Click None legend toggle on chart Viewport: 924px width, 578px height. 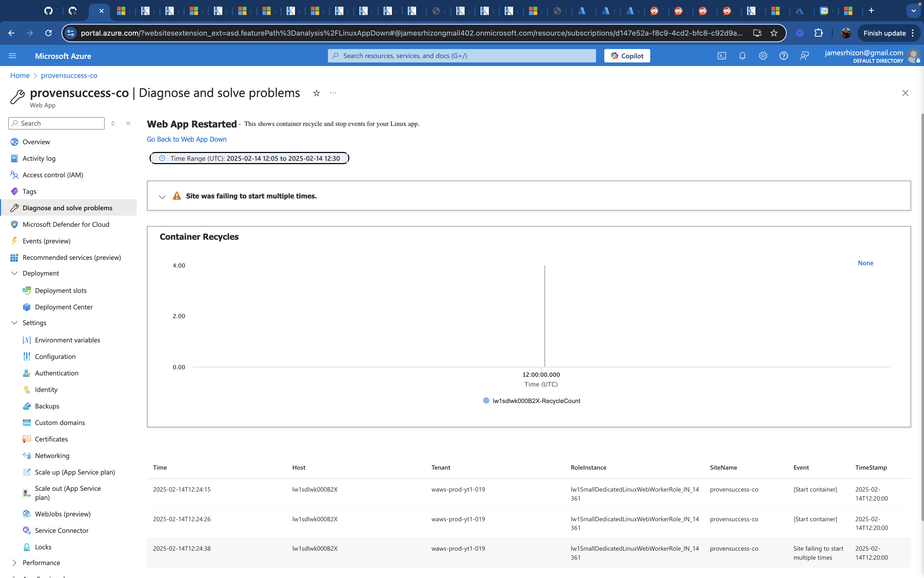pyautogui.click(x=865, y=263)
